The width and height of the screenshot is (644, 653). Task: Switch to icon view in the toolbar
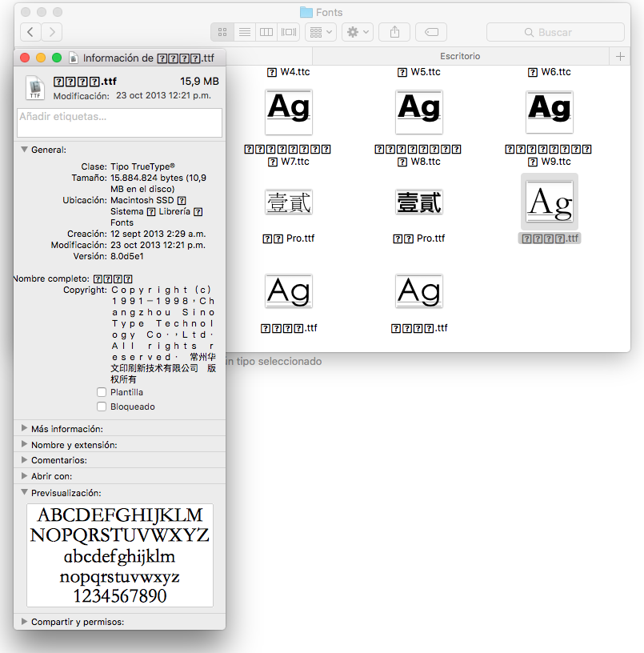click(222, 32)
